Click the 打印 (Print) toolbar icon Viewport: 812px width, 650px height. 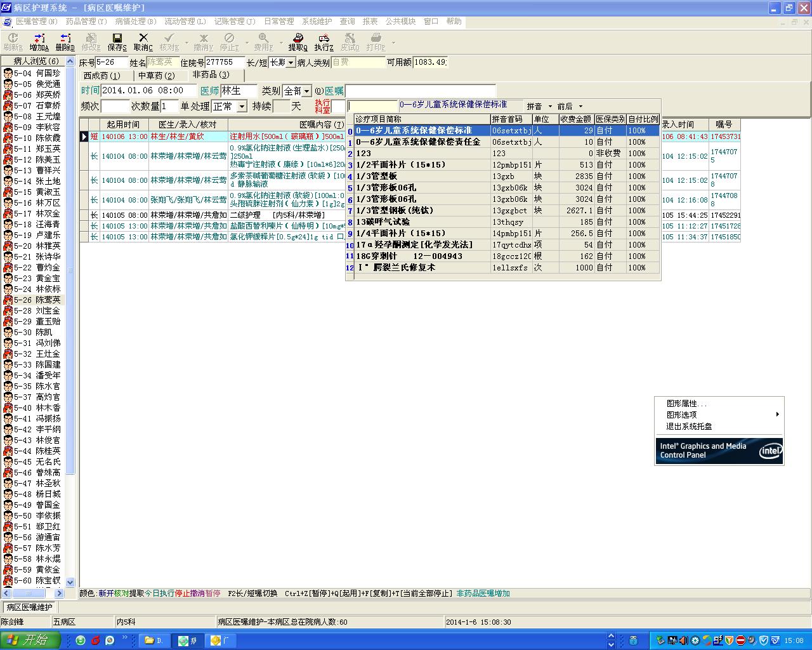[x=376, y=43]
